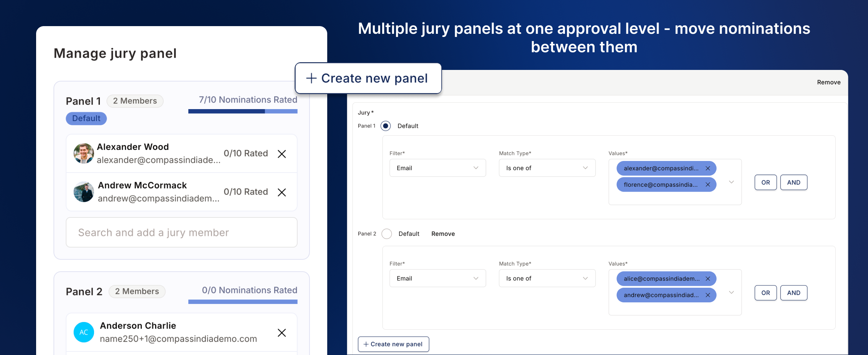Viewport: 868px width, 355px height.
Task: Click the large Create new panel button
Action: click(368, 78)
